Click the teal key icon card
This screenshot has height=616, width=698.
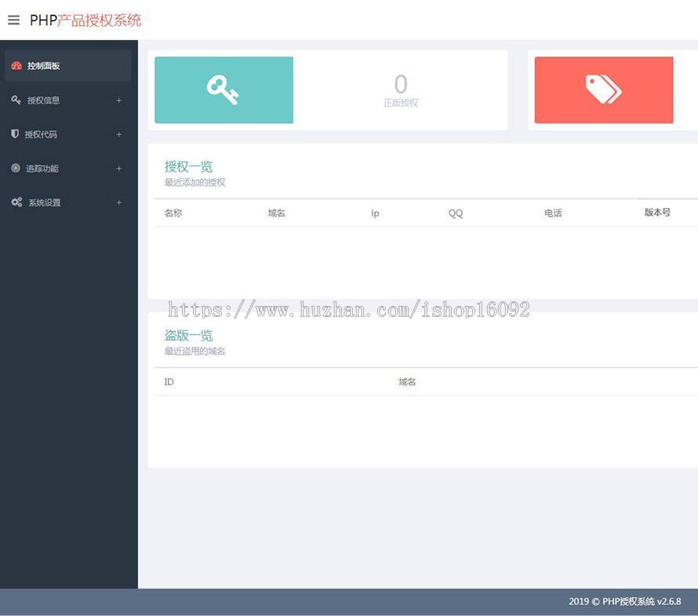224,90
